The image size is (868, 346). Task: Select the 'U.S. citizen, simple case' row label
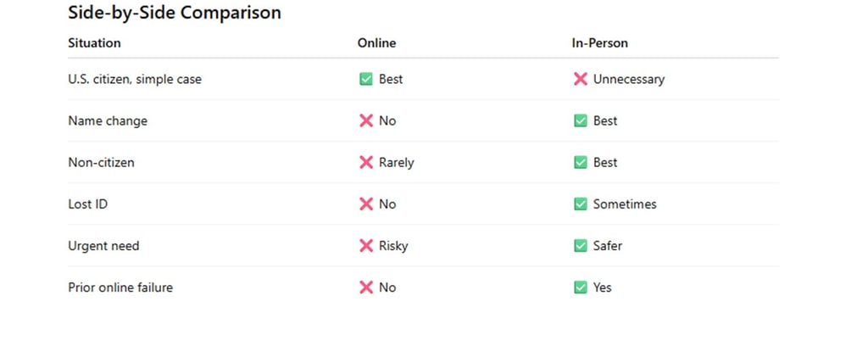pos(135,79)
